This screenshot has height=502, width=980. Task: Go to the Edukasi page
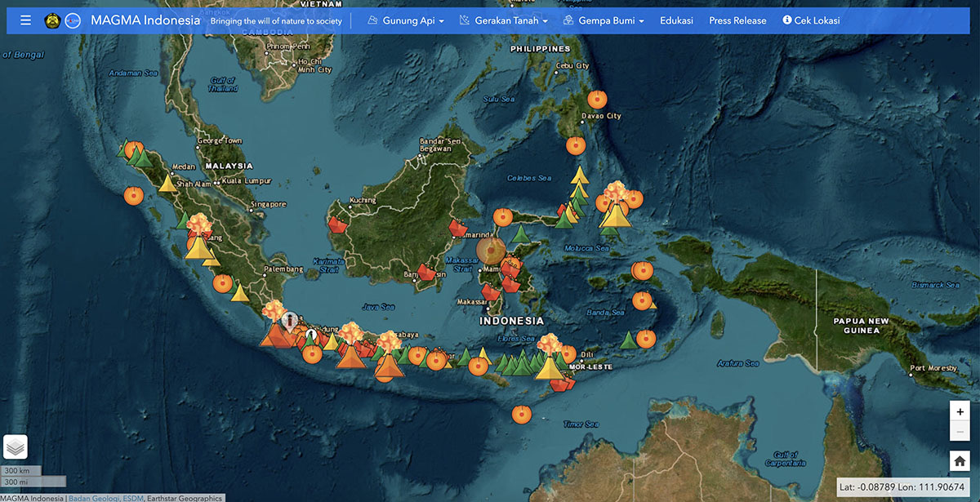pos(675,20)
